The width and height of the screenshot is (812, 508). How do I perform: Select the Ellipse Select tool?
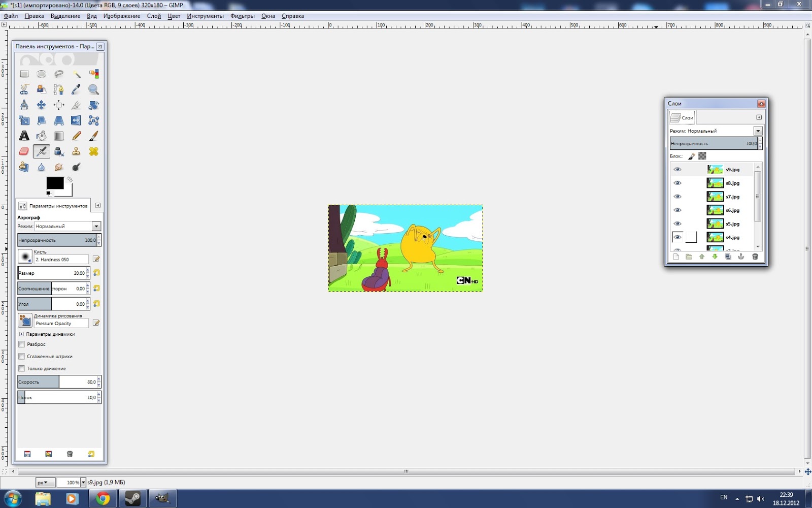click(x=41, y=74)
